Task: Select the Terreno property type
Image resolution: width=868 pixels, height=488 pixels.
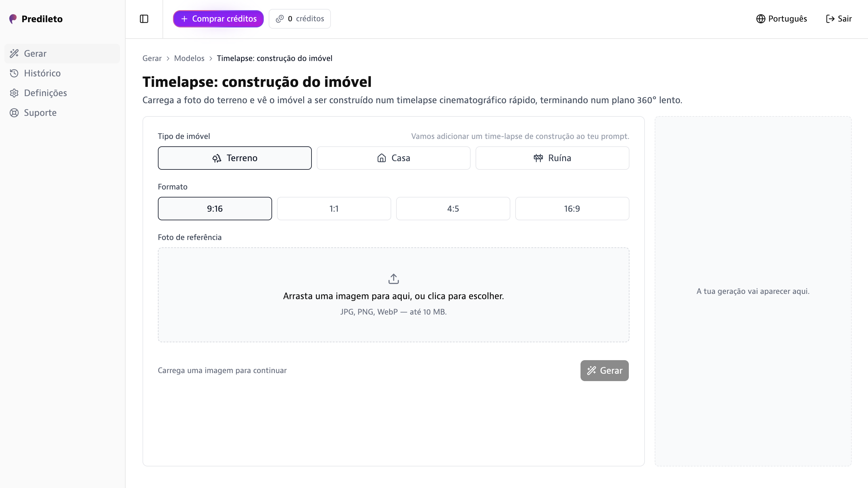Action: [x=235, y=158]
